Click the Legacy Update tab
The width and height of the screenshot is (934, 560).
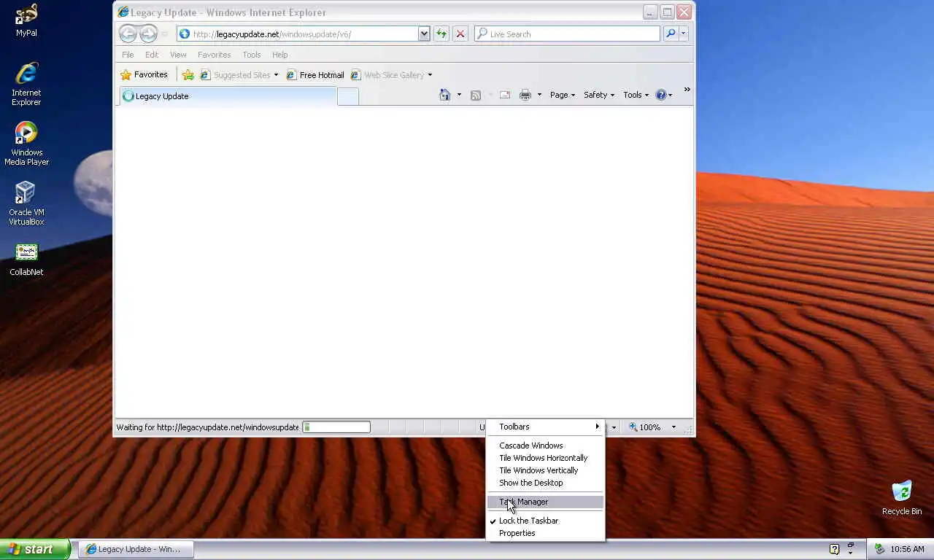228,96
